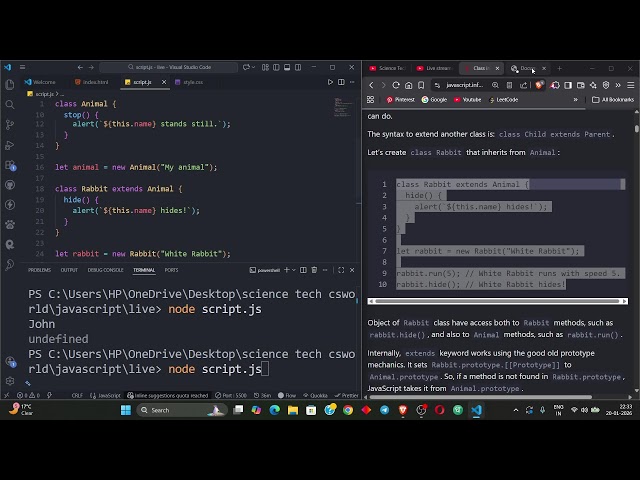Add a new terminal with plus button
640x480 pixels.
[287, 270]
